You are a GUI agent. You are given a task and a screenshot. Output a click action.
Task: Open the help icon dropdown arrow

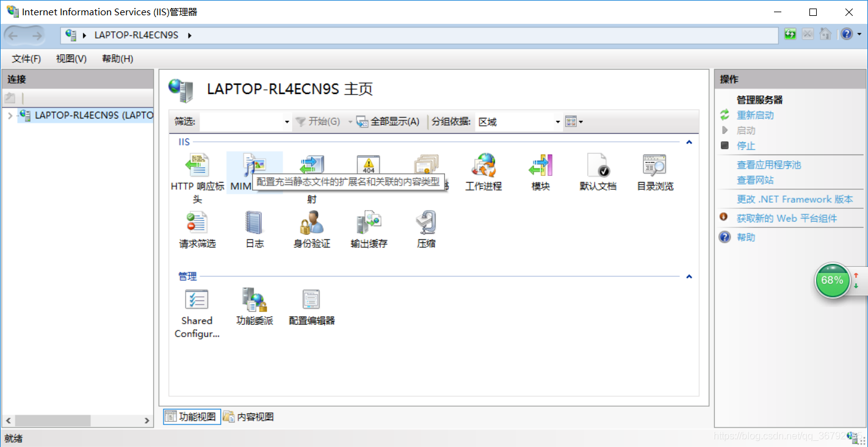[858, 35]
